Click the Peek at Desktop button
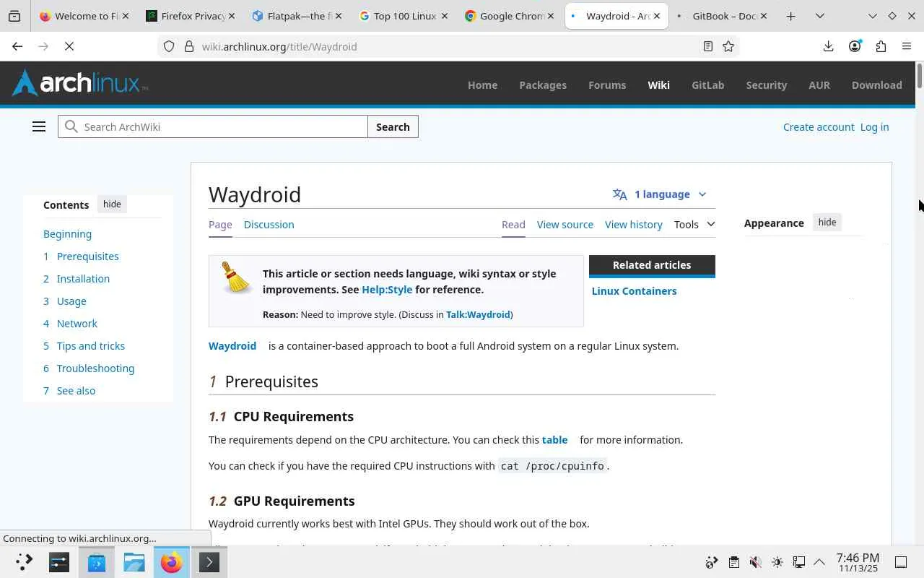The image size is (924, 578). pos(901,562)
